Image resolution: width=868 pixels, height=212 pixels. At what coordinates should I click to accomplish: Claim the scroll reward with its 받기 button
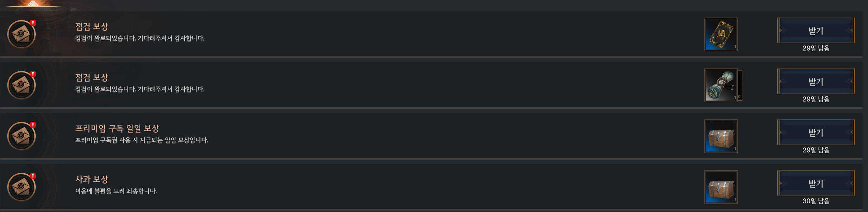[x=816, y=81]
